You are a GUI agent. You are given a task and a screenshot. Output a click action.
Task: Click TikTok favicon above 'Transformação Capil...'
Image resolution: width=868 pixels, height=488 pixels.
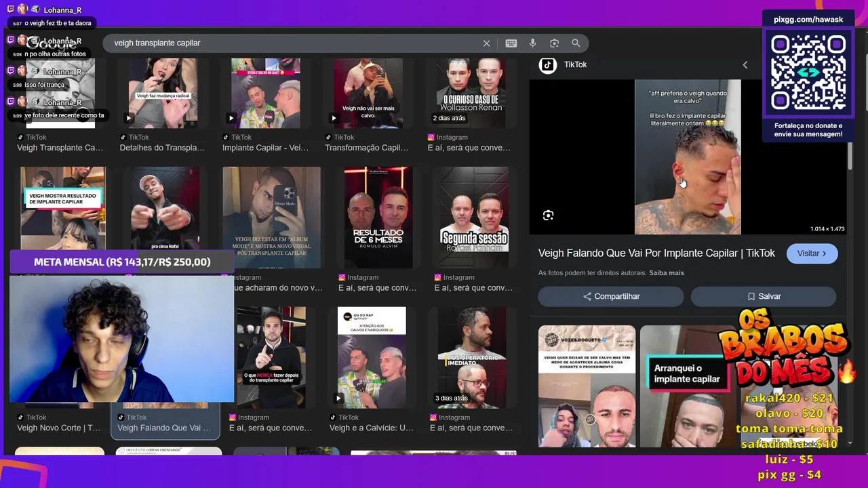point(328,137)
